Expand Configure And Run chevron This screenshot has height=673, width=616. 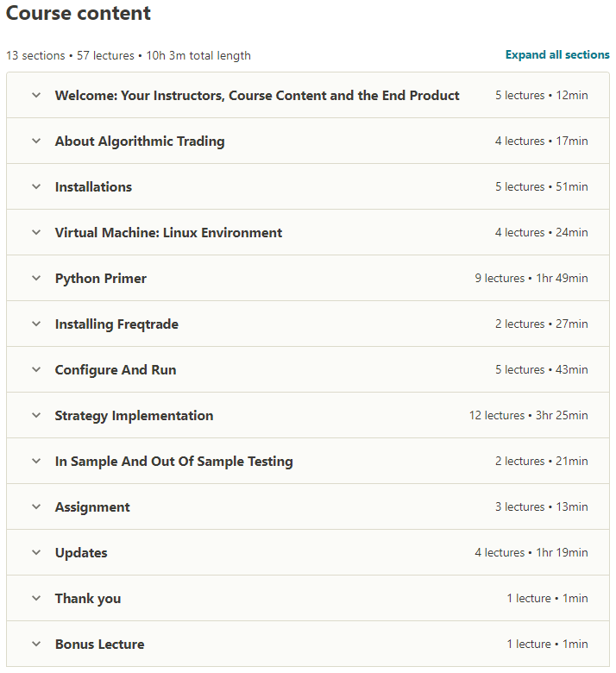pyautogui.click(x=36, y=370)
